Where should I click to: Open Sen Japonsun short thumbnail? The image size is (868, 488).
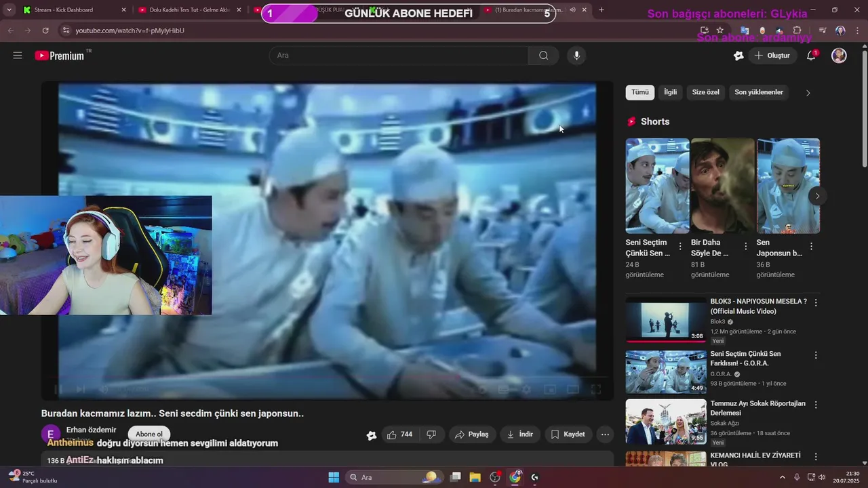coord(788,186)
